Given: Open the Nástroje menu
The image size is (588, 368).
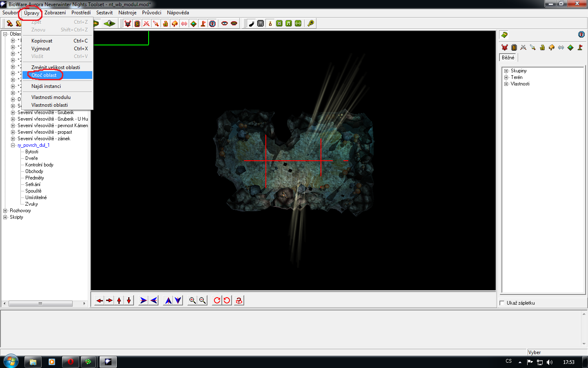Looking at the screenshot, I should point(127,13).
